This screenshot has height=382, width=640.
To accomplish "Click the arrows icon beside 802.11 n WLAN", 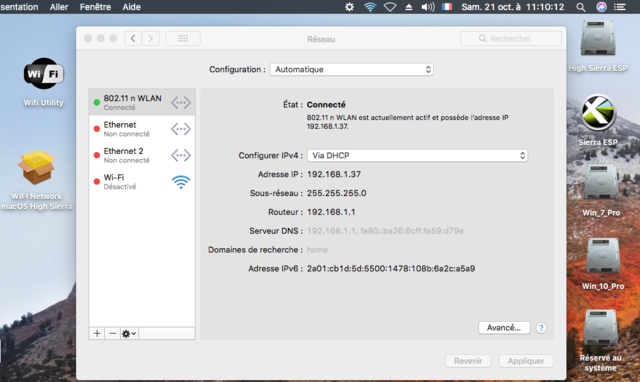I will pyautogui.click(x=181, y=102).
